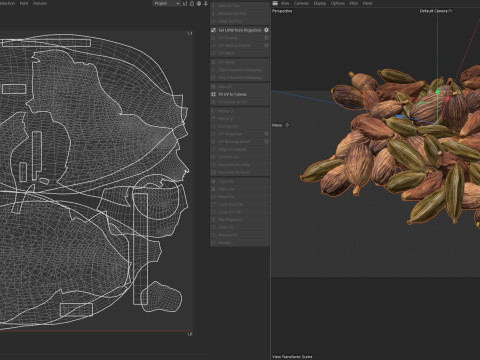This screenshot has width=480, height=360.
Task: Click the download arrow icon after Project dropdown
Action: click(206, 3)
